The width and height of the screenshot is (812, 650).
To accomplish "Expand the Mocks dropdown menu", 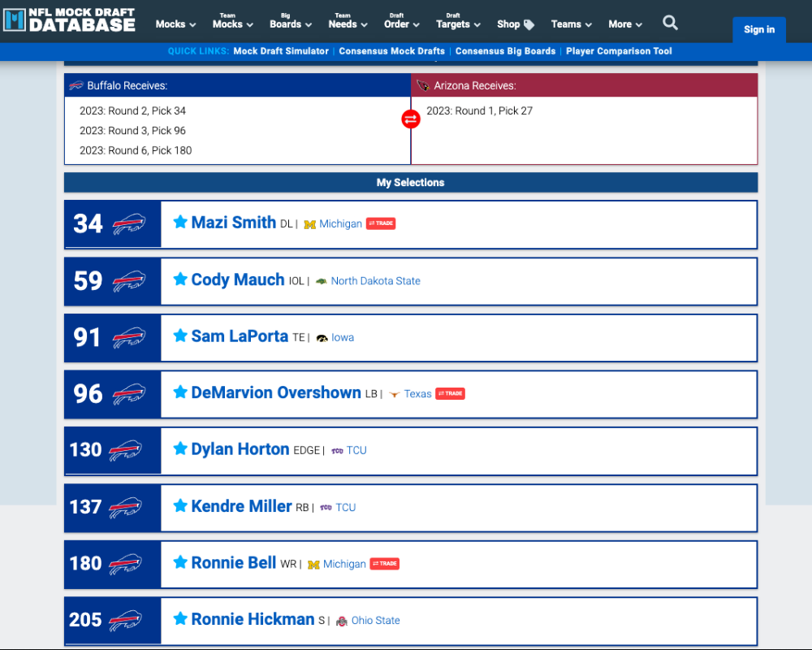I will pos(175,24).
